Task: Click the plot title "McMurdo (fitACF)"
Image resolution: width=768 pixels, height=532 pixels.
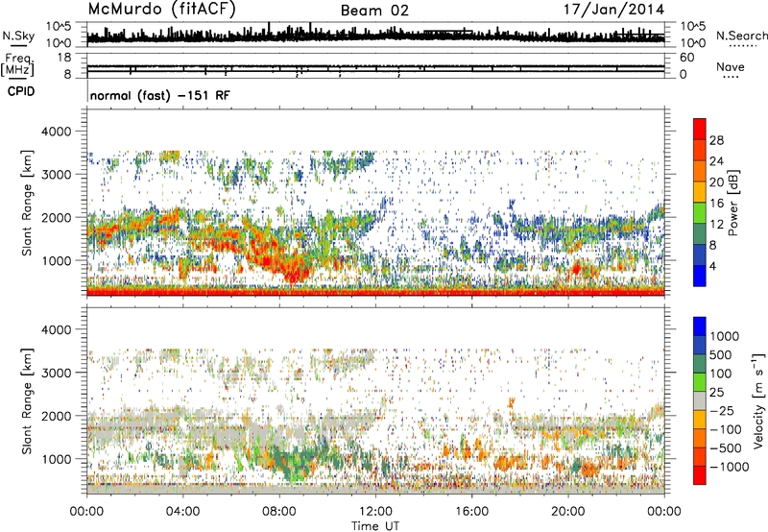Action: coord(161,9)
